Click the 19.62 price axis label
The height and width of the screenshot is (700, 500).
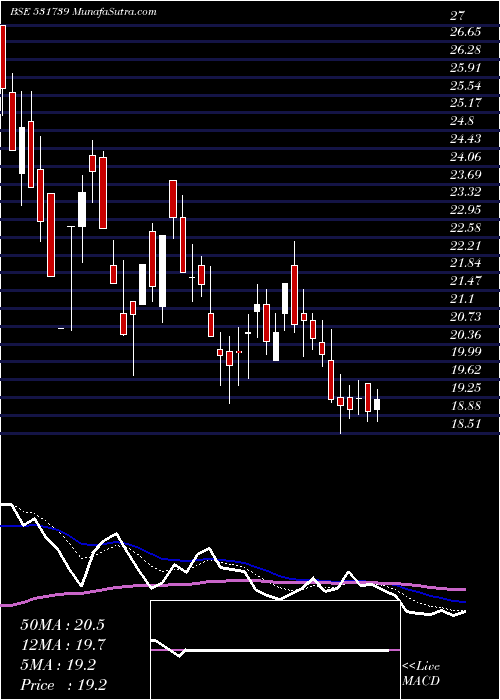click(x=466, y=370)
